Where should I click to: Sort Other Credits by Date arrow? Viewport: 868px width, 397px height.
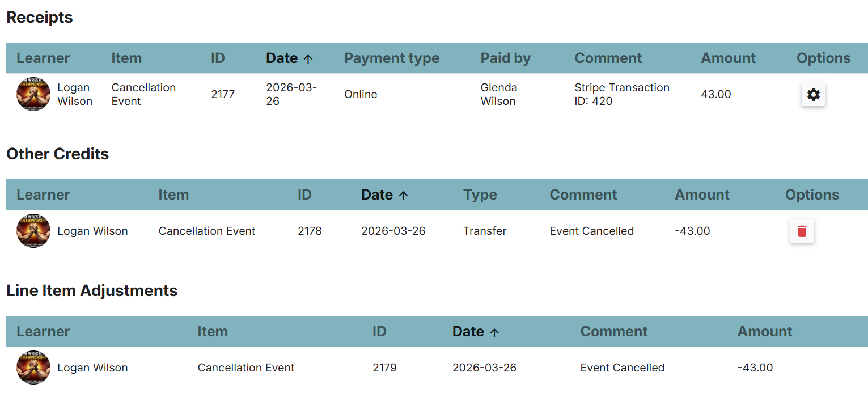pos(403,195)
